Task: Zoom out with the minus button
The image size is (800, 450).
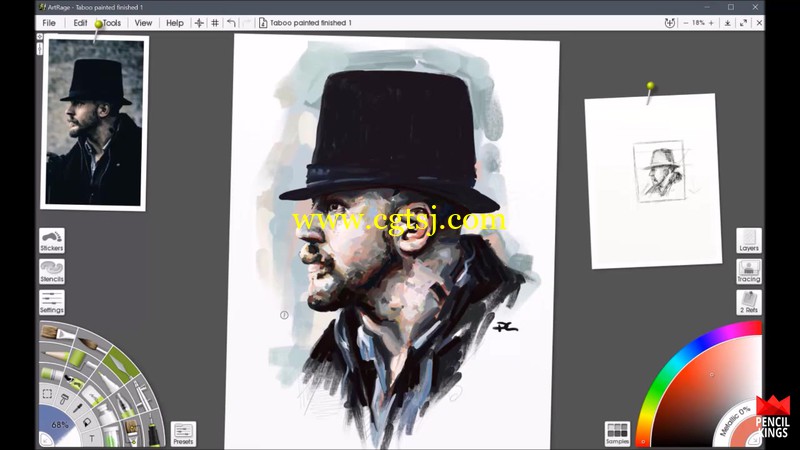Action: coord(685,23)
